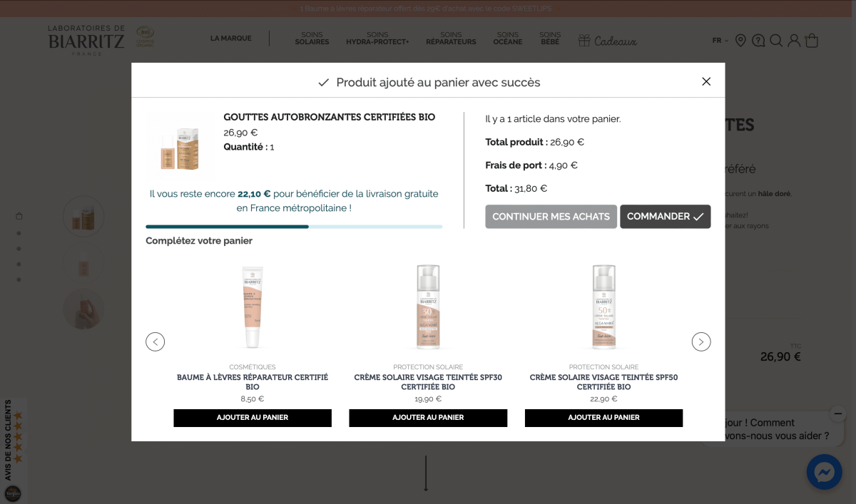856x504 pixels.
Task: Open store locator pin icon
Action: tap(740, 41)
